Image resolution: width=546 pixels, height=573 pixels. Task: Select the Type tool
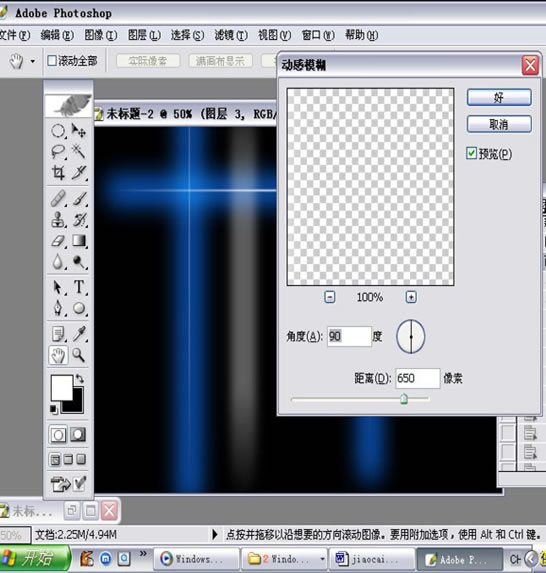(79, 287)
